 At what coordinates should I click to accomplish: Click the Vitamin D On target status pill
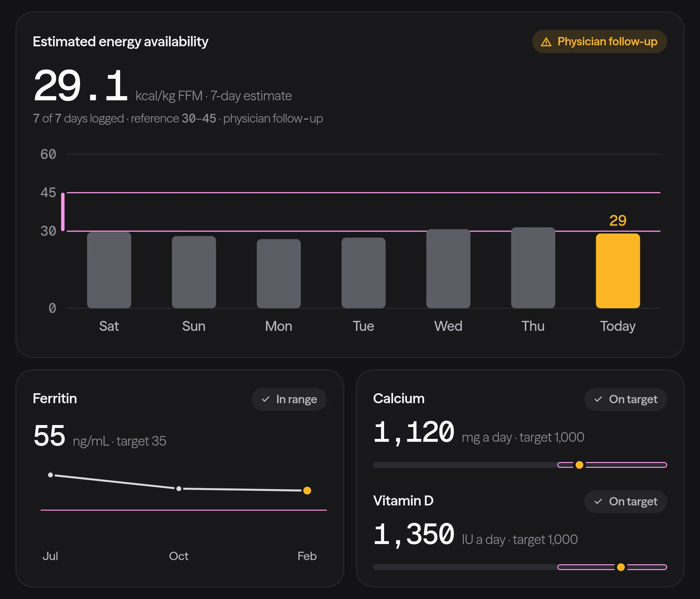(x=626, y=501)
